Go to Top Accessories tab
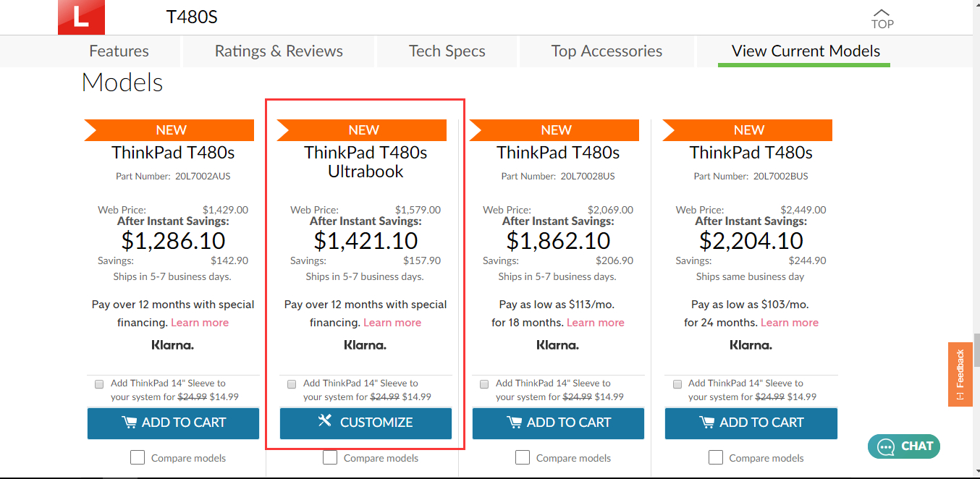 pos(607,51)
